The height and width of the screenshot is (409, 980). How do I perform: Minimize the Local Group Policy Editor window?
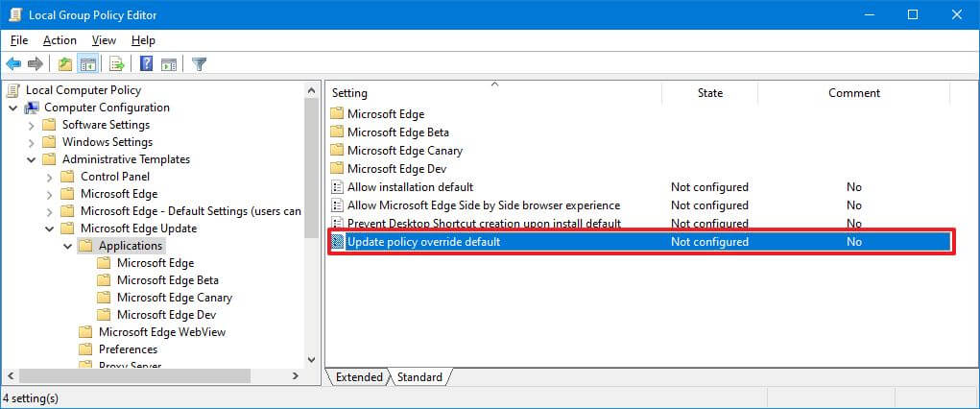click(869, 14)
